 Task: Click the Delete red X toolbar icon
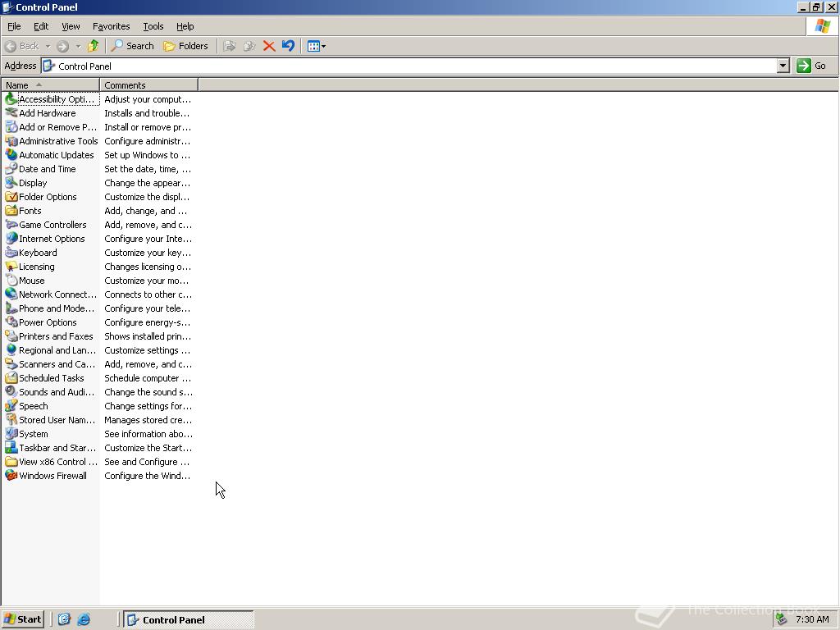click(269, 46)
